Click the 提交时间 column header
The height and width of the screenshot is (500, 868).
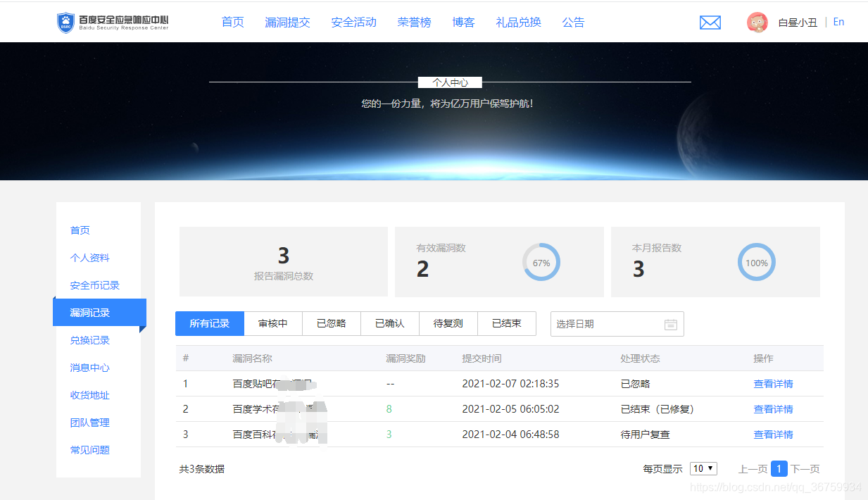click(x=482, y=358)
